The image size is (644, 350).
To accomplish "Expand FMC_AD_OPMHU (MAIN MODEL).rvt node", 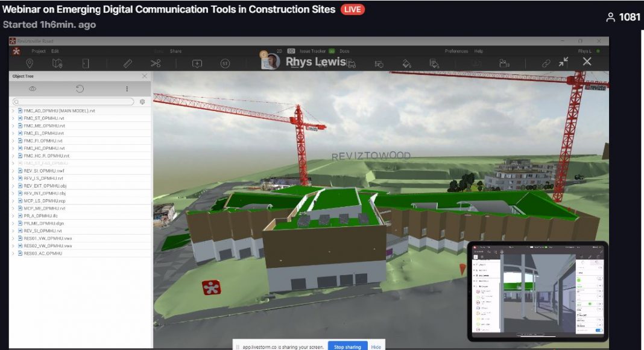I will point(13,111).
